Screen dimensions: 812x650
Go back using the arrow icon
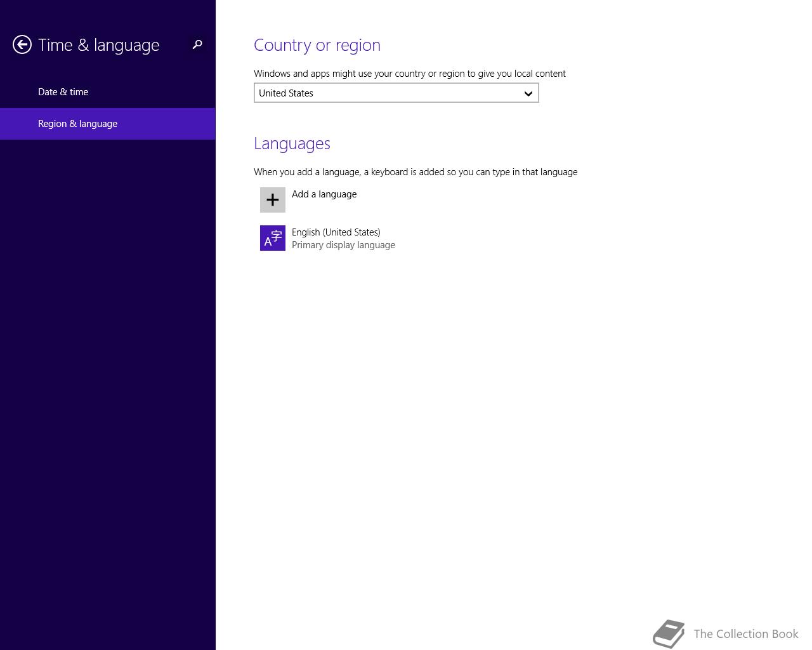22,44
